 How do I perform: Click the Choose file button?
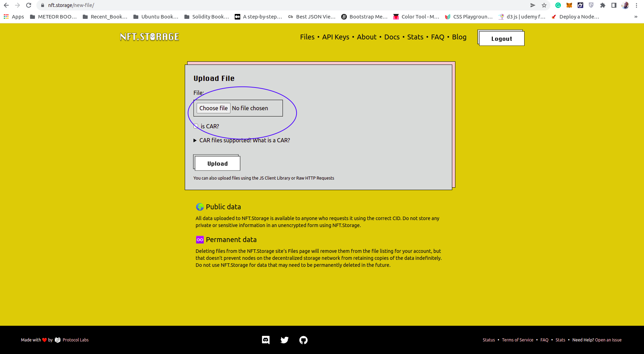[213, 108]
